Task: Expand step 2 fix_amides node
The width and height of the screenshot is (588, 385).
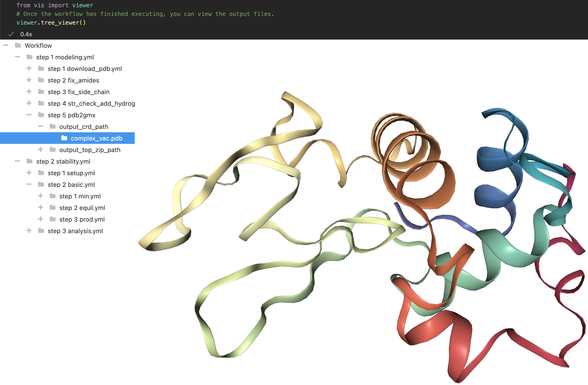Action: click(29, 80)
